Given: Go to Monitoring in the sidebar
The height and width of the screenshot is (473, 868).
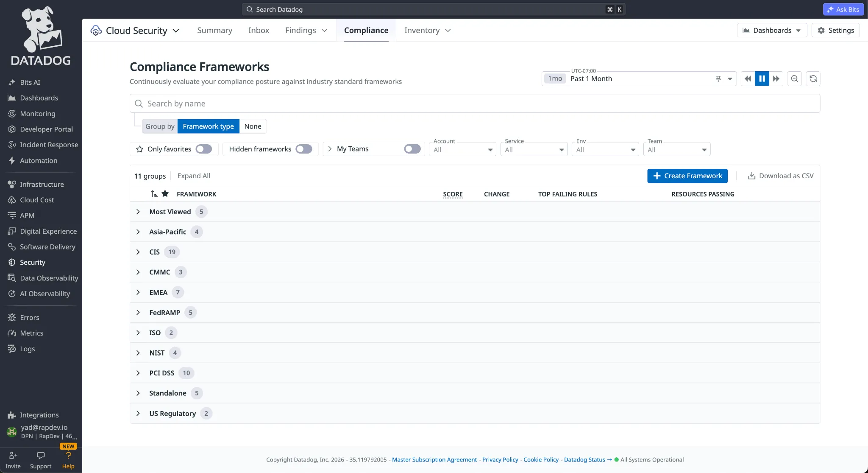Looking at the screenshot, I should click(x=31, y=114).
